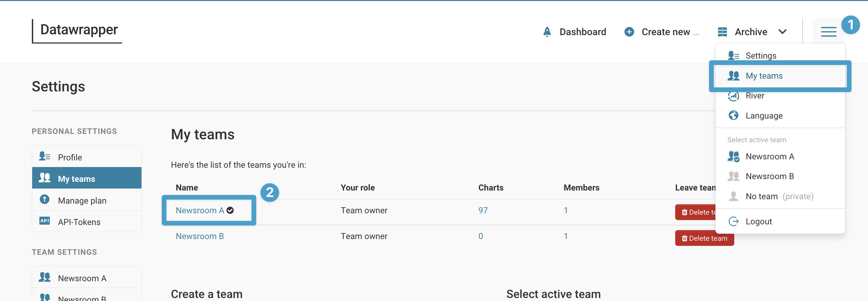Open Newsroom A team settings
868x301 pixels.
click(x=86, y=278)
